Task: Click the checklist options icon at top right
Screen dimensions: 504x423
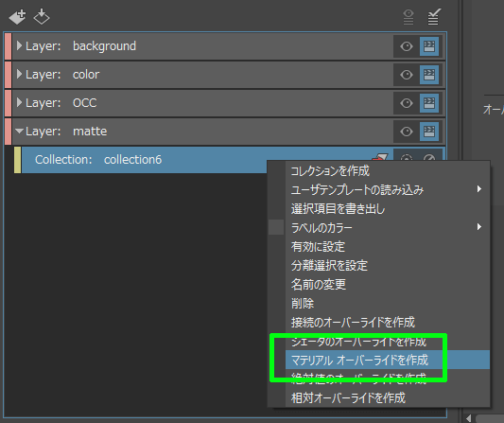Action: (434, 17)
